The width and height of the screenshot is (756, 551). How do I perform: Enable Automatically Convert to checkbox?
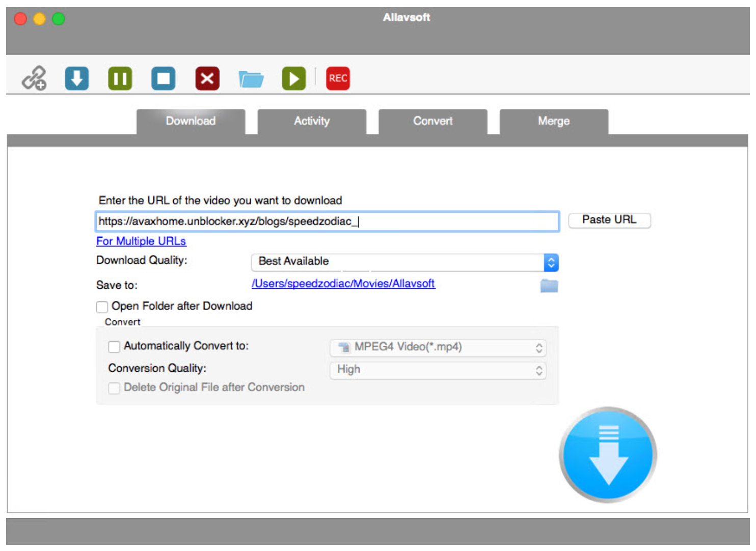(114, 347)
